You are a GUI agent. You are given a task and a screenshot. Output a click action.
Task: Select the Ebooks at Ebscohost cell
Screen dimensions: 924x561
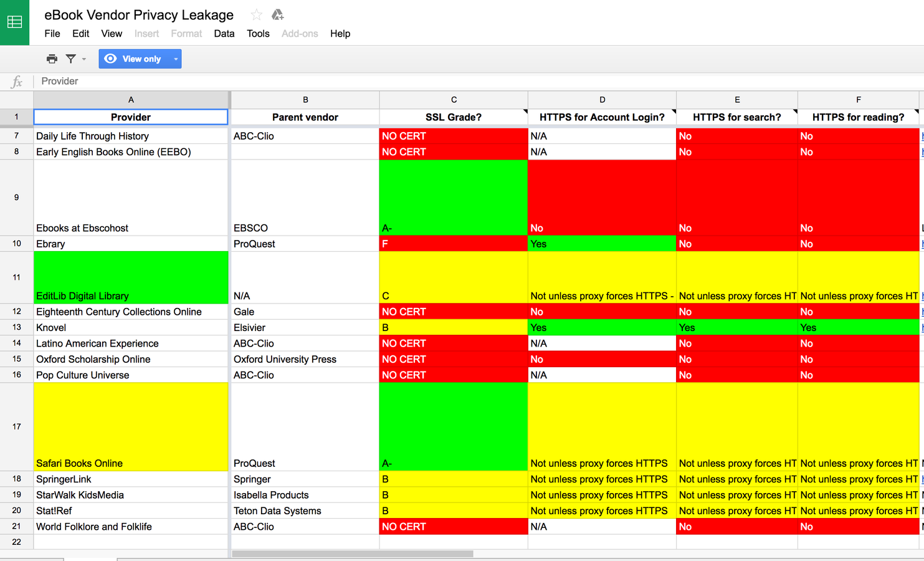coord(131,198)
